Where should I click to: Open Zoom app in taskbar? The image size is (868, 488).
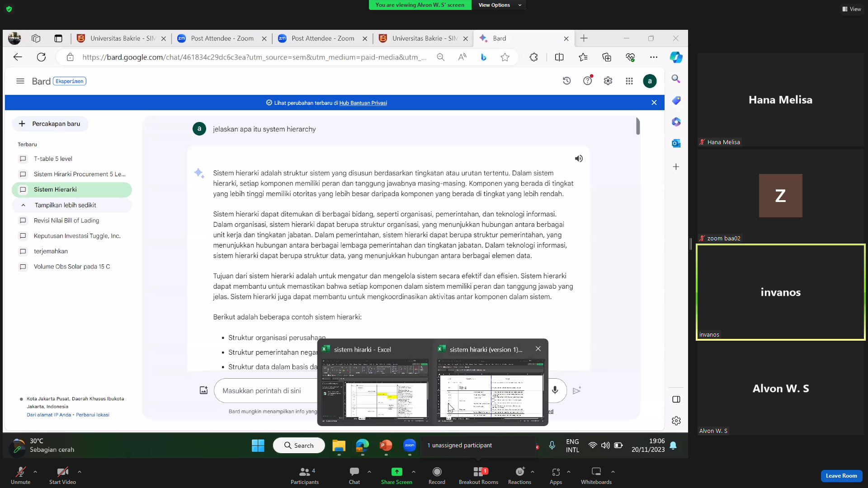point(410,446)
